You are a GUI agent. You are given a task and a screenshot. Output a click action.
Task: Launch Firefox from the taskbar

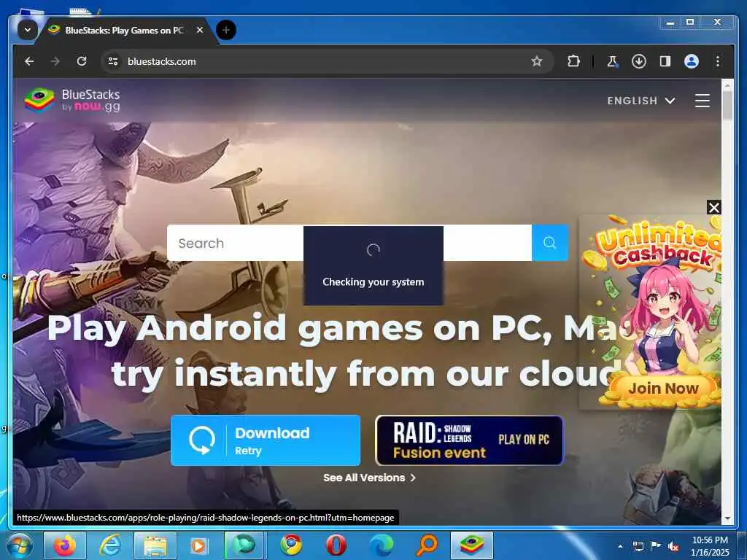[65, 545]
